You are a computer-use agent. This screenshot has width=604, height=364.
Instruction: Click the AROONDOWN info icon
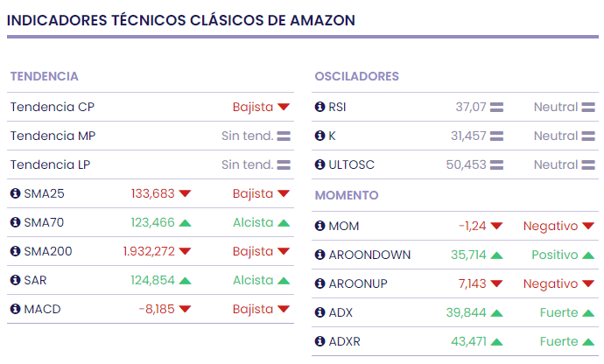click(x=320, y=255)
